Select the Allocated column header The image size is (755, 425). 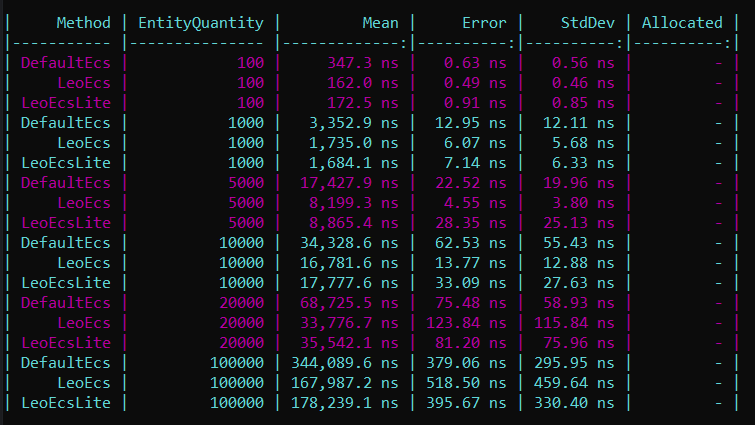click(x=682, y=23)
